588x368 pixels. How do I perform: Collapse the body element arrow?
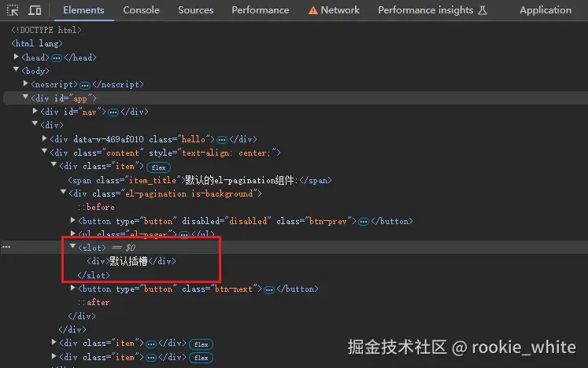click(16, 69)
